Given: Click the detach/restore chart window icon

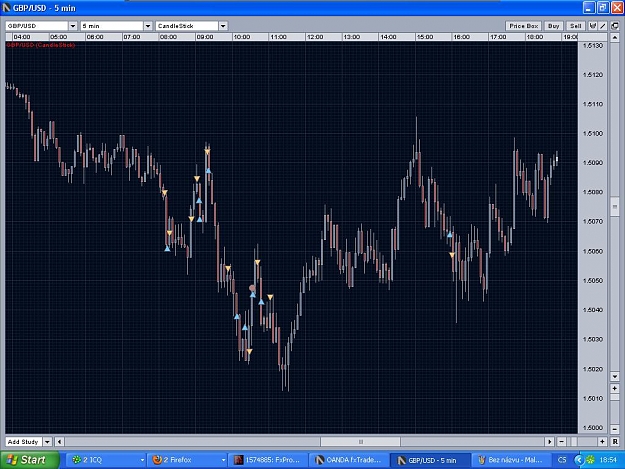Looking at the screenshot, I should tap(615, 26).
